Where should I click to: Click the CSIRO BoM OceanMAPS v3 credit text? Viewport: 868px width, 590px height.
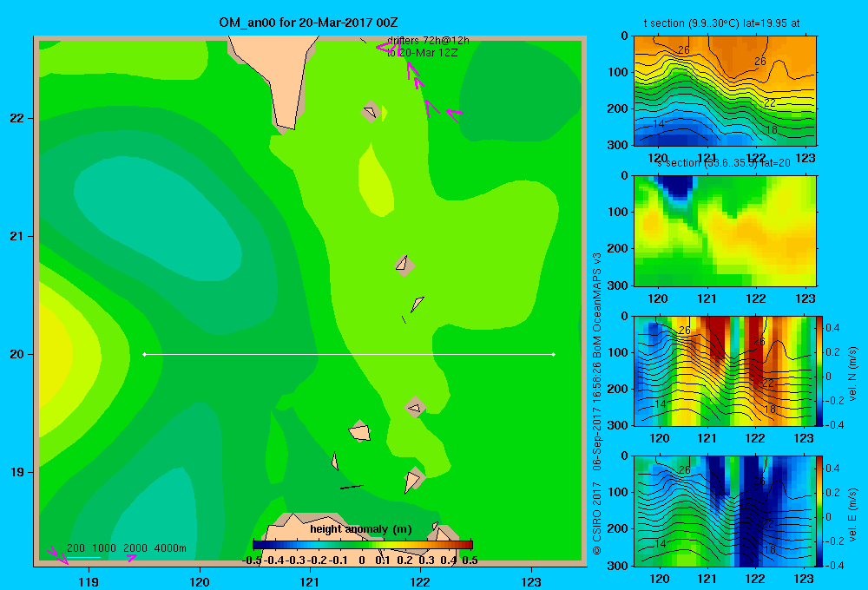click(597, 404)
